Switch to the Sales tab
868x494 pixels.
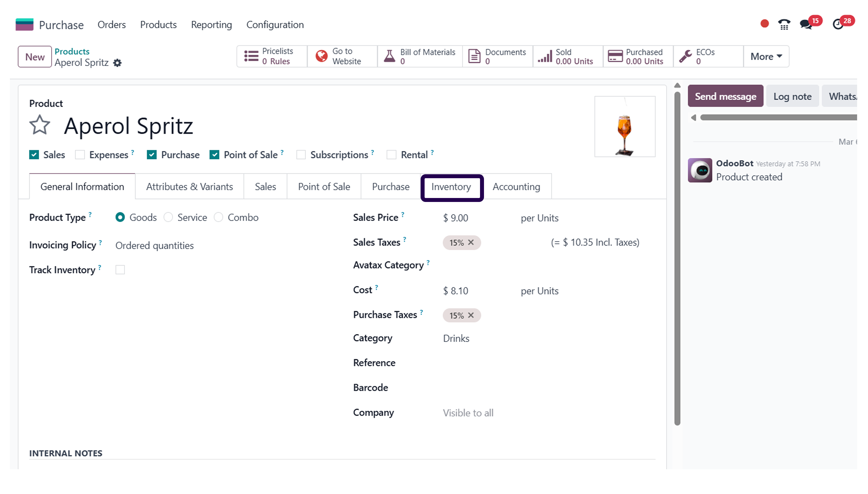(265, 187)
